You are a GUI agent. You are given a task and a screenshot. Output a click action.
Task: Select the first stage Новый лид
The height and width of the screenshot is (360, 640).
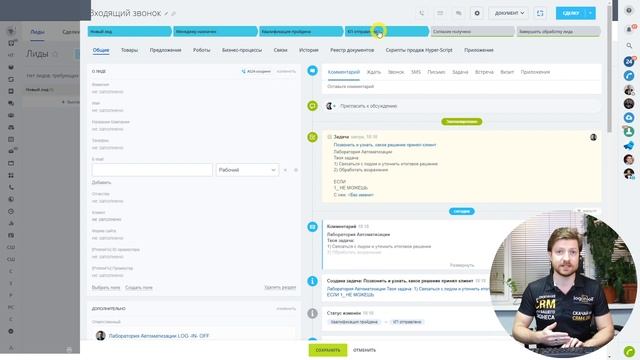129,31
